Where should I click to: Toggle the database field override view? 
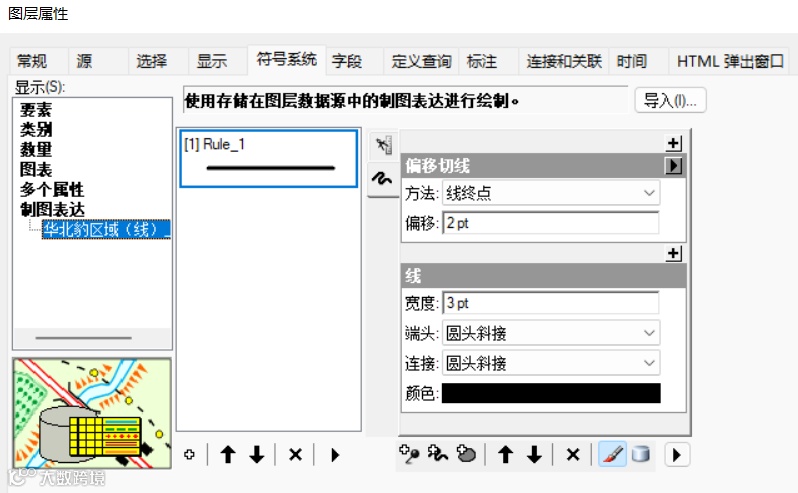pos(641,454)
